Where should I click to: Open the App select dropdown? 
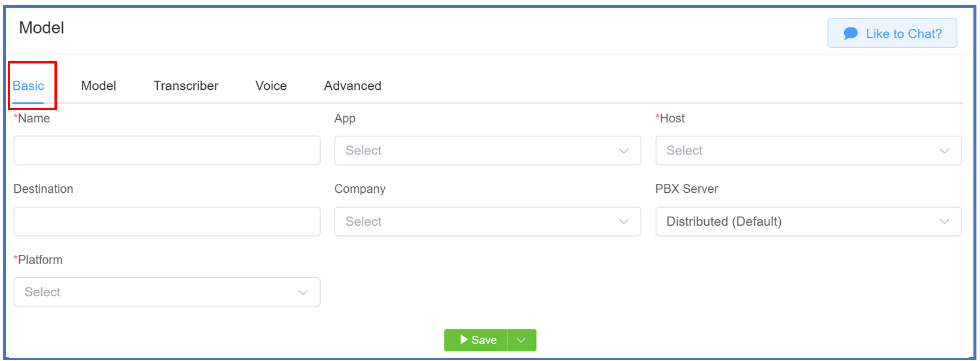click(x=488, y=150)
